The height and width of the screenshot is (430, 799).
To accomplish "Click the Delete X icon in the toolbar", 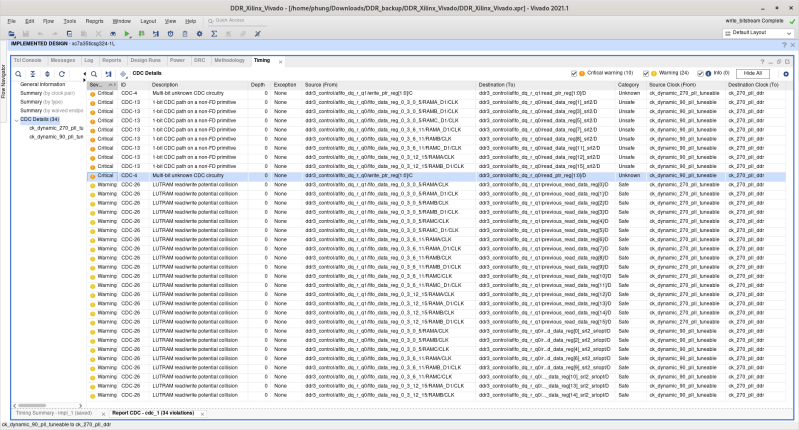I will (x=98, y=34).
